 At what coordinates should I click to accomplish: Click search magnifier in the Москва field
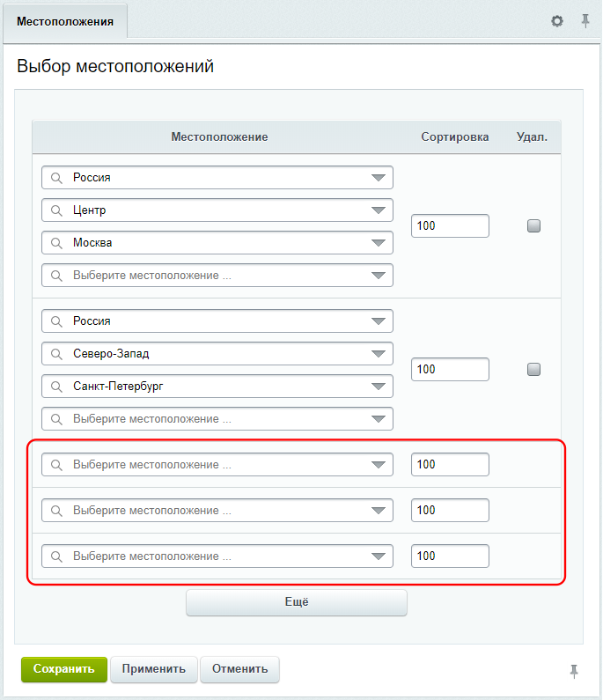pos(56,243)
